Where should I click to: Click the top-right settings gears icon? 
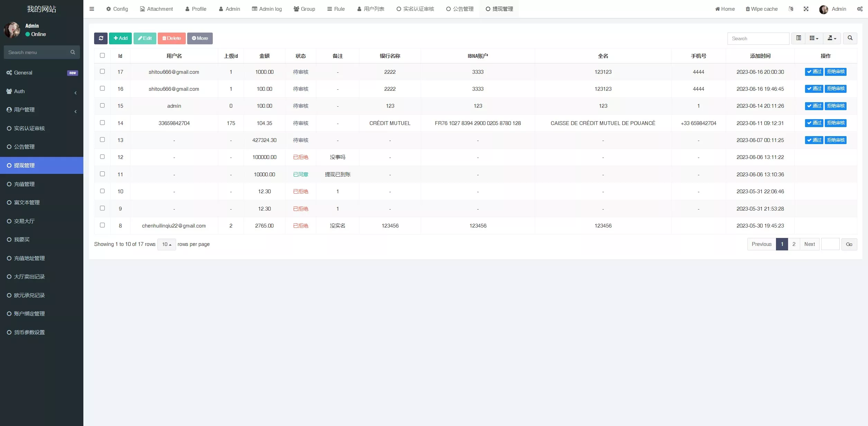coord(860,9)
